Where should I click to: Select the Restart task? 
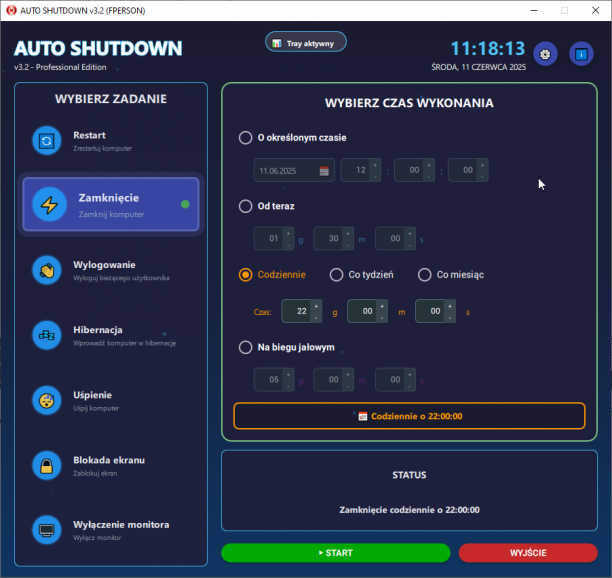[x=111, y=141]
